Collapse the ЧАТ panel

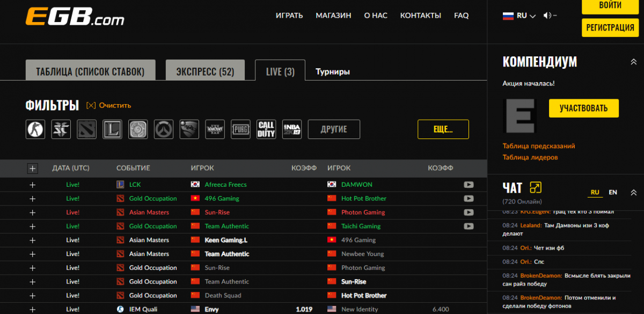(x=633, y=193)
